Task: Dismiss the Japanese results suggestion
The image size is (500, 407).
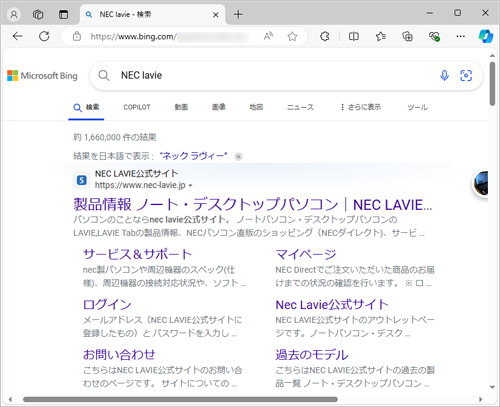Action: tap(238, 156)
